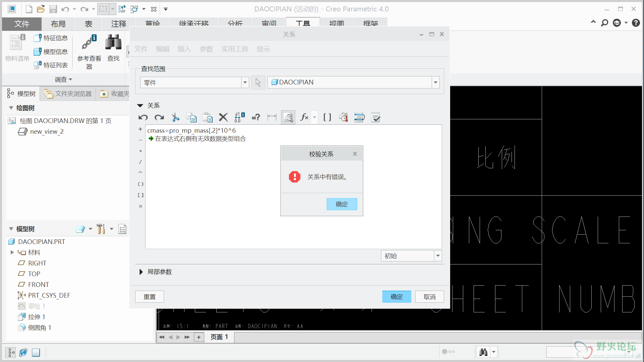Open 参数 menu in relations dialog
This screenshot has width=644, height=362.
[x=206, y=49]
